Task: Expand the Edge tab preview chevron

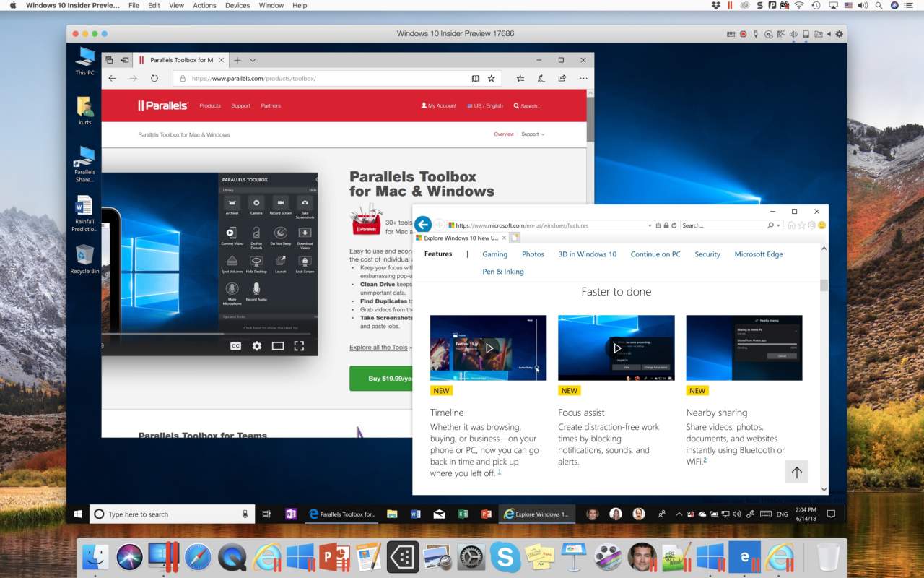Action: [253, 60]
